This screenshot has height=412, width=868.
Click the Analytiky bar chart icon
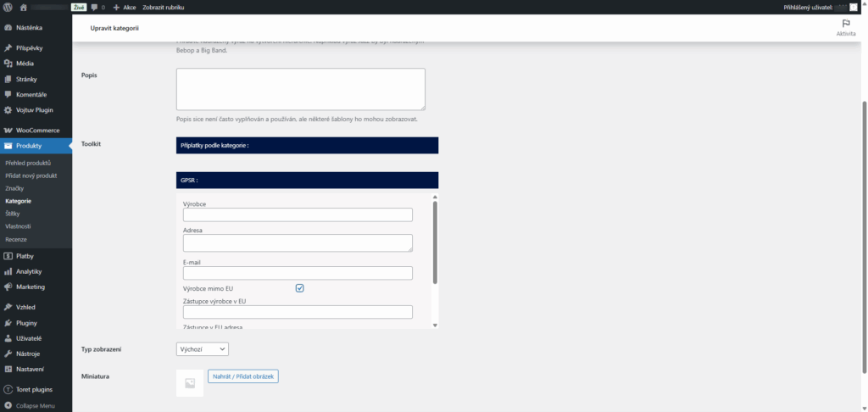click(x=8, y=272)
